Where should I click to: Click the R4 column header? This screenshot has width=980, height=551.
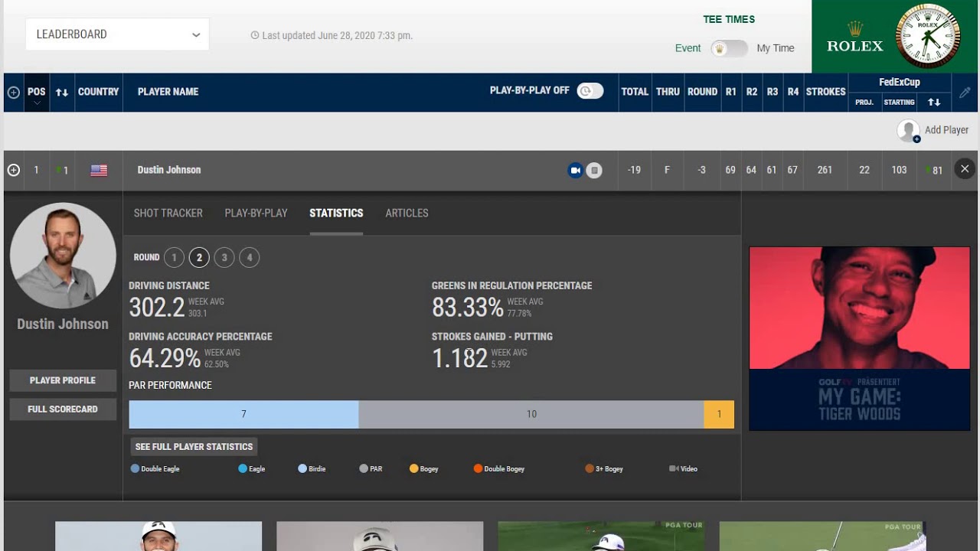[793, 92]
